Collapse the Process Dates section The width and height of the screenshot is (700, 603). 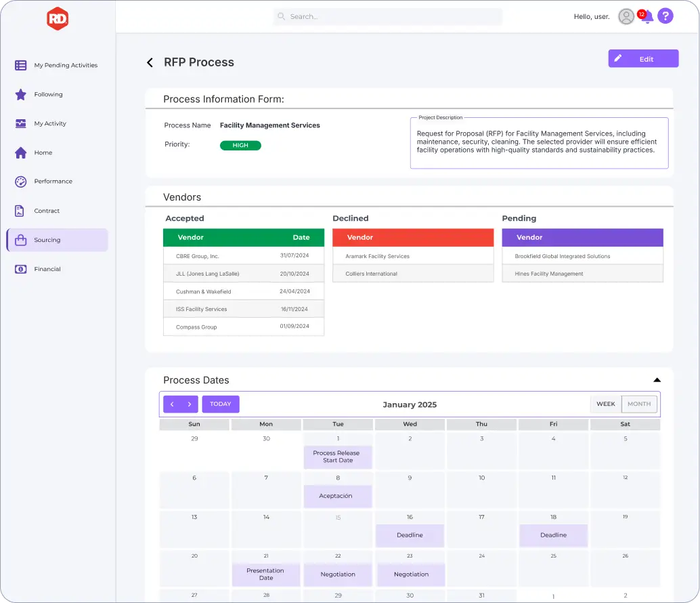pos(657,380)
